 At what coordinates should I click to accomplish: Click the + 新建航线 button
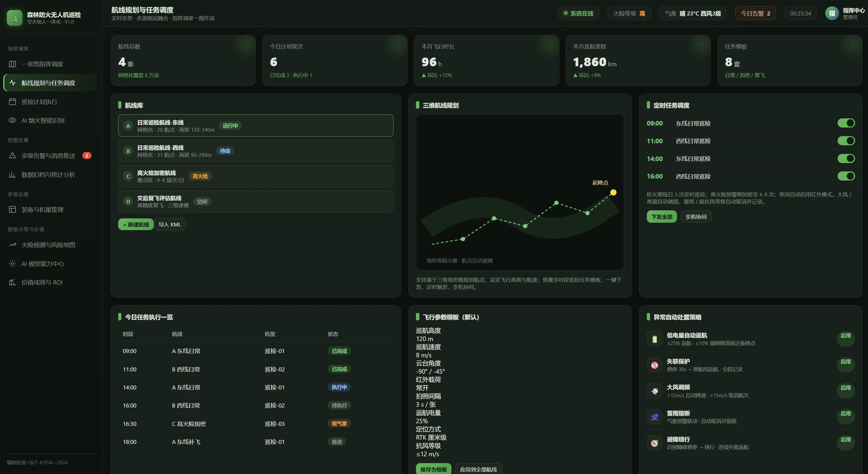(x=136, y=225)
